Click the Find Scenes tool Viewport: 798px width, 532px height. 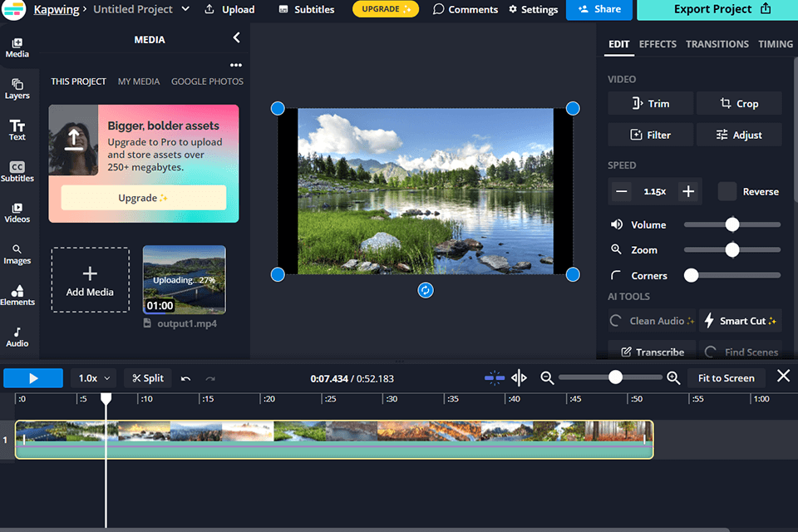pos(740,352)
